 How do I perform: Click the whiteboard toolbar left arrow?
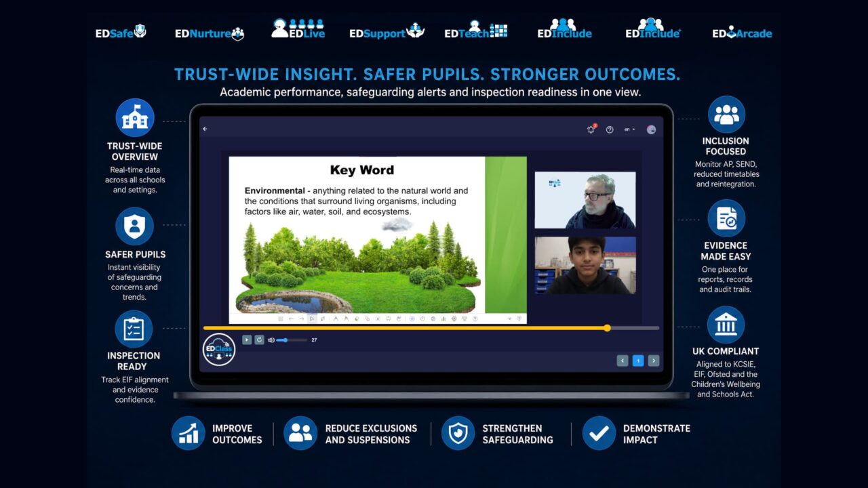tap(291, 319)
